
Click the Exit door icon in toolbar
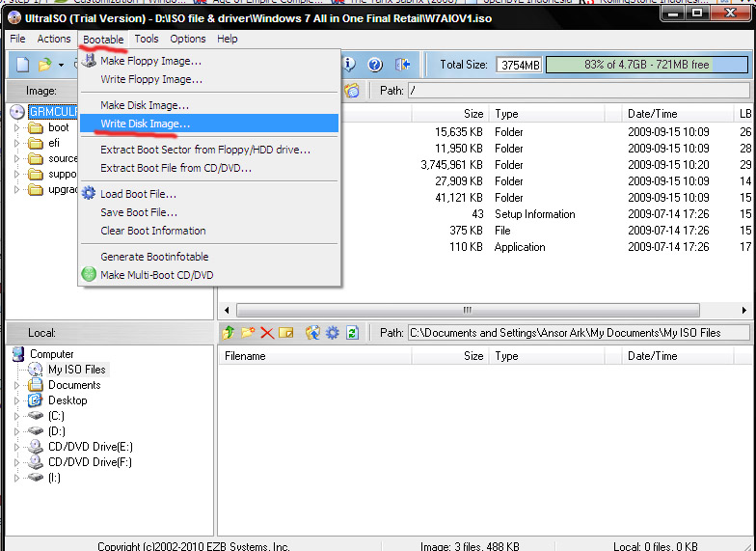pyautogui.click(x=402, y=64)
